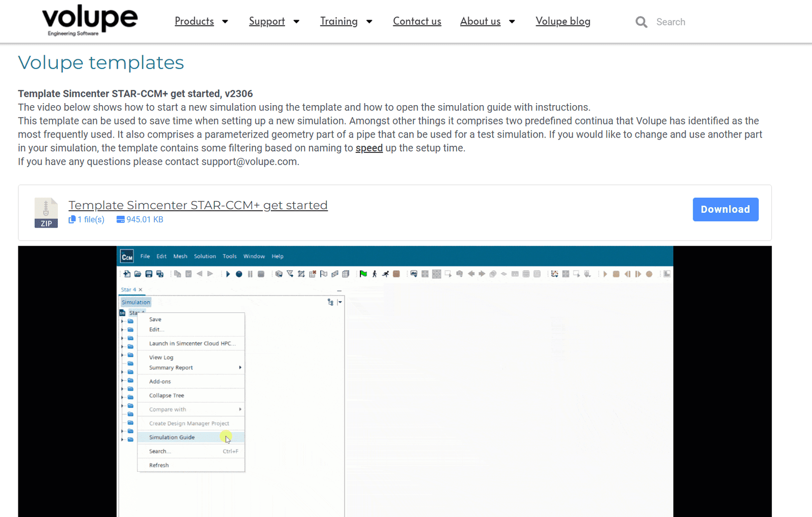
Task: Open the Tools menu in the video
Action: [x=229, y=256]
